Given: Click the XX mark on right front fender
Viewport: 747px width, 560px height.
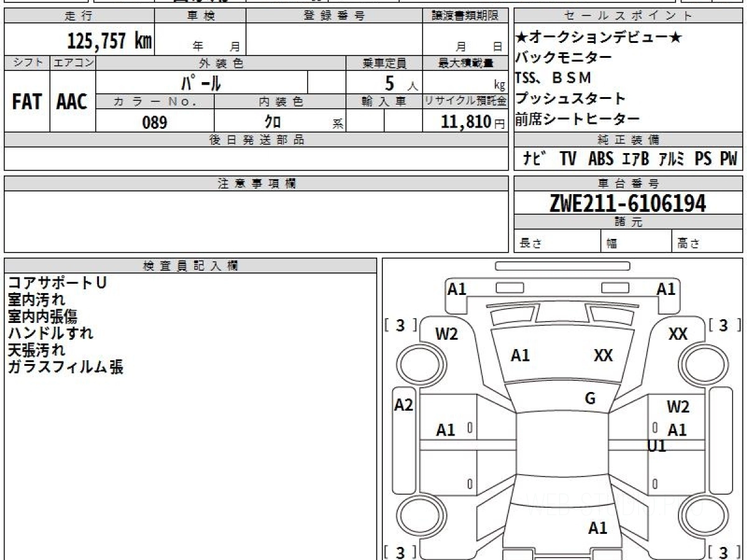Looking at the screenshot, I should [677, 334].
